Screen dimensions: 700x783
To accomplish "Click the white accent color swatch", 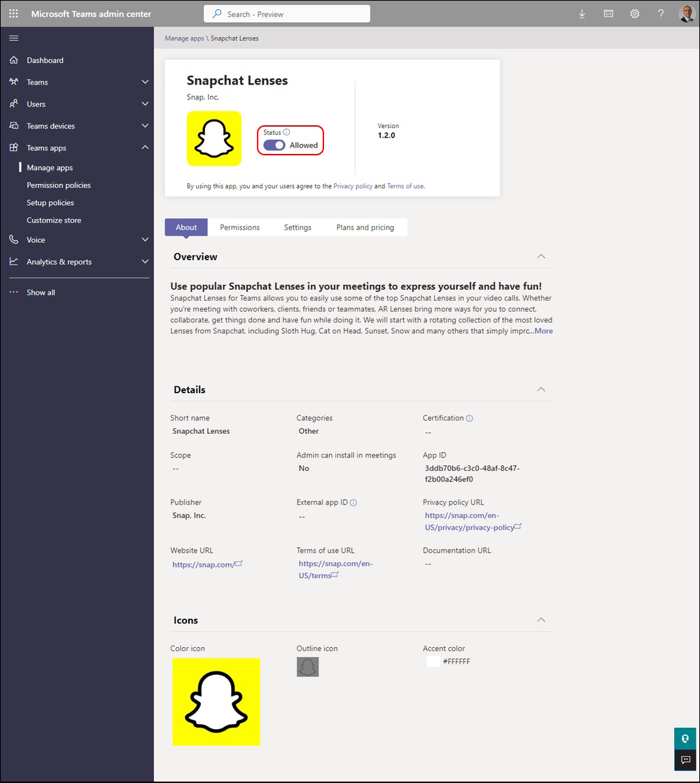I will (x=433, y=662).
